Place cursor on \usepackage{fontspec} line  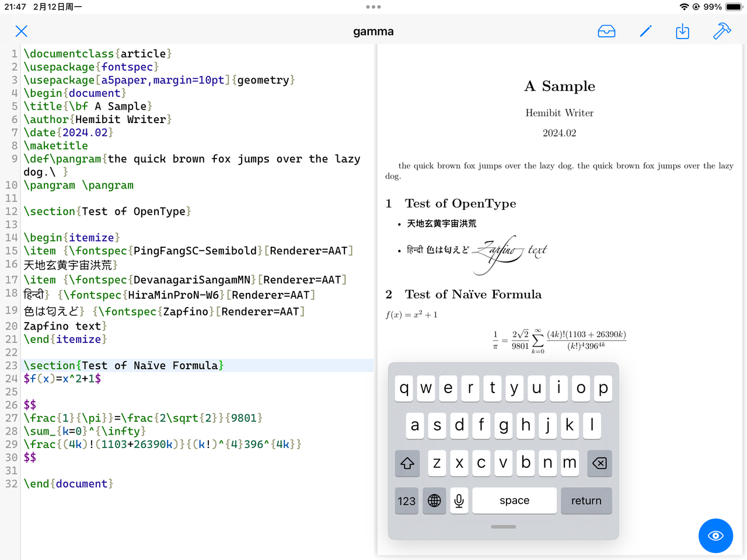click(91, 67)
